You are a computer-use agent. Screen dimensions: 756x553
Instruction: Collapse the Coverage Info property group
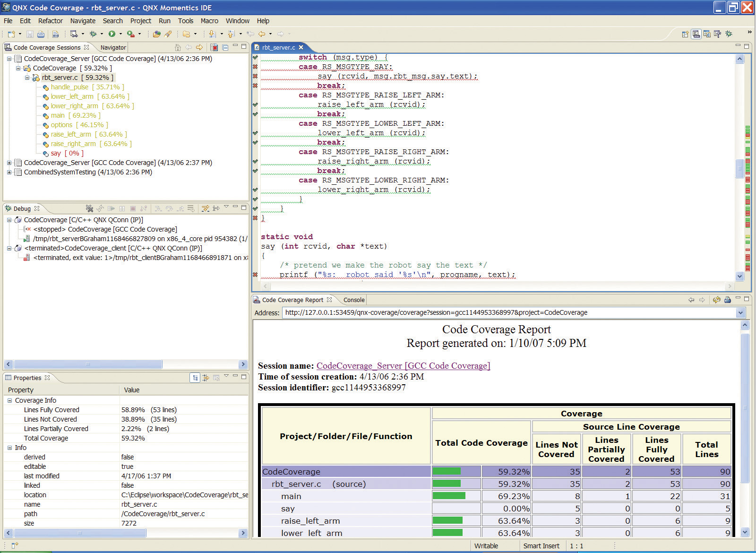click(9, 400)
